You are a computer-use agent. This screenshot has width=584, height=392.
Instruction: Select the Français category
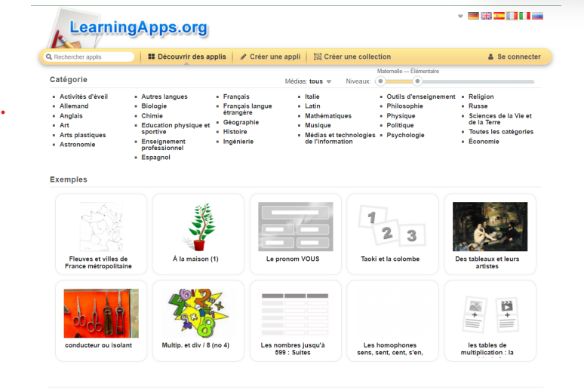pos(236,96)
